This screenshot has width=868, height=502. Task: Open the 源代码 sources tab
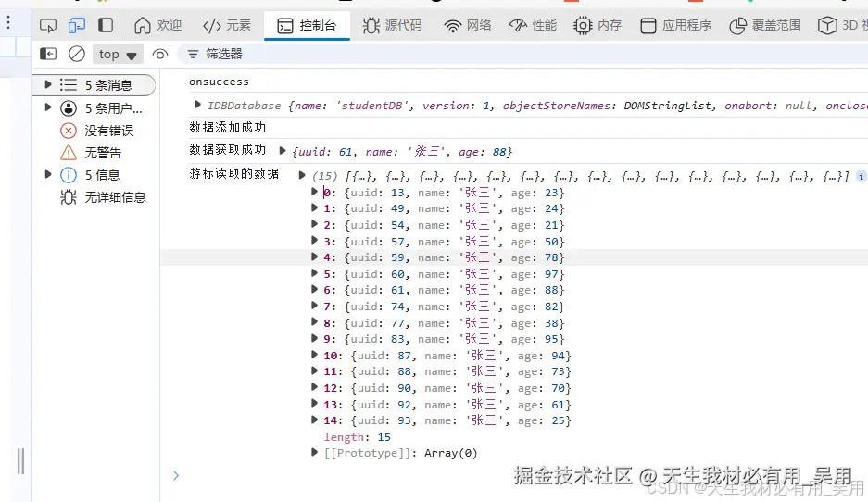393,25
